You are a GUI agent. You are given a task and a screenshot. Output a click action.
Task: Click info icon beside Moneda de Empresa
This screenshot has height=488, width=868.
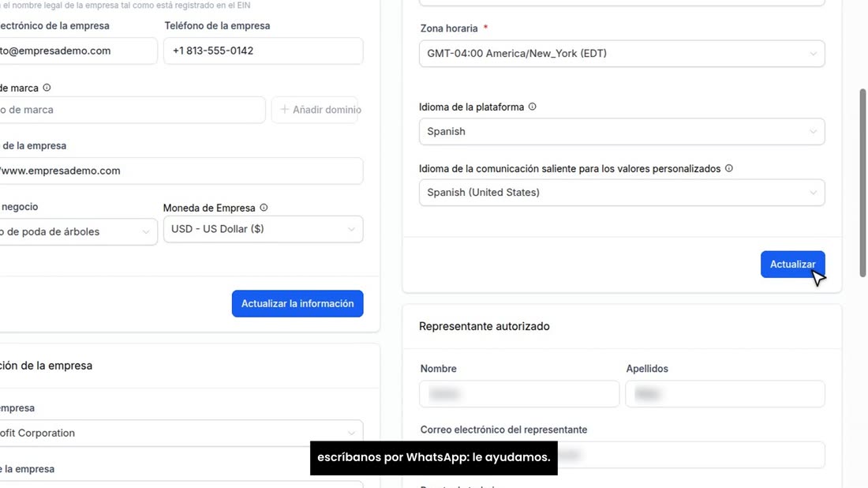264,207
